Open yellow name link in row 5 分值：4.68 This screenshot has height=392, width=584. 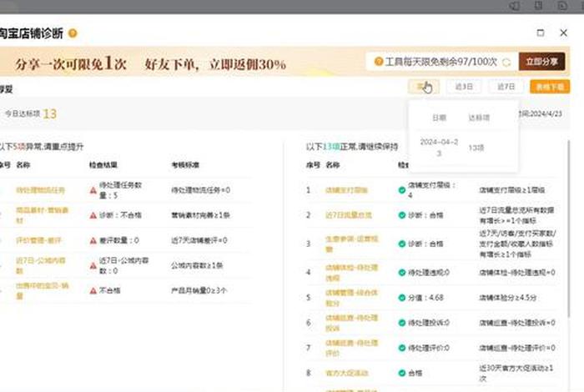click(x=352, y=298)
